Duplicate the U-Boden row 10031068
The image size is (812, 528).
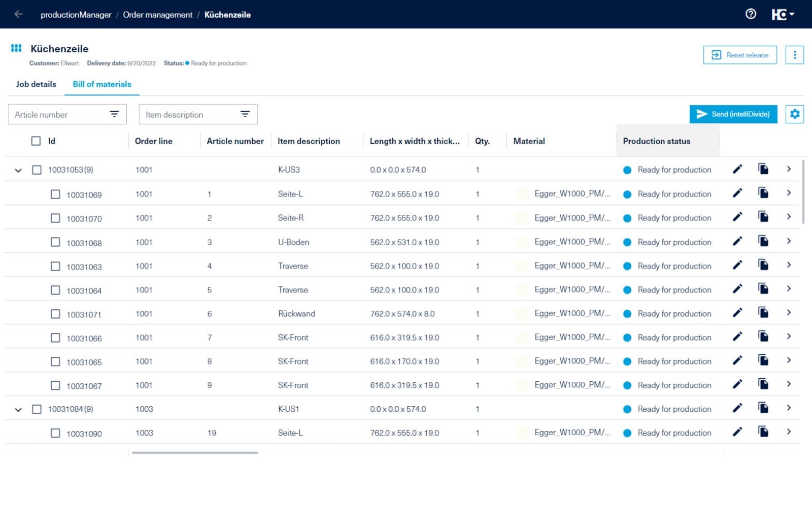point(763,241)
